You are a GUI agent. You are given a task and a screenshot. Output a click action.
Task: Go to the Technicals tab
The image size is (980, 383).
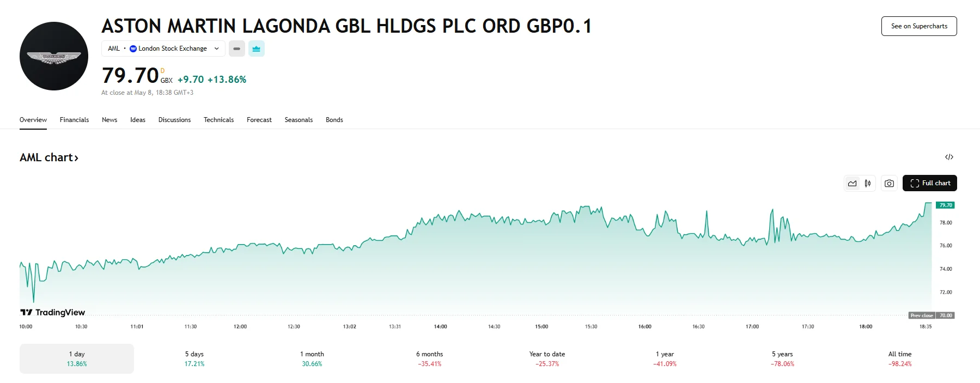[x=218, y=120]
